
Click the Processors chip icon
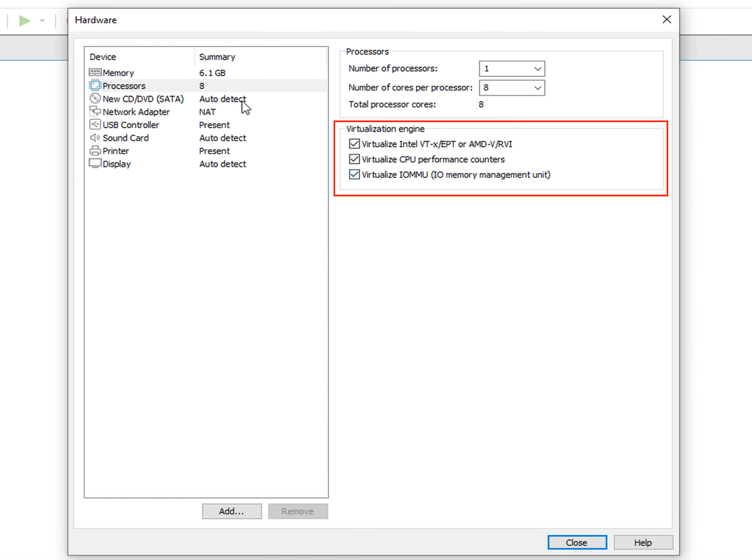[x=95, y=85]
